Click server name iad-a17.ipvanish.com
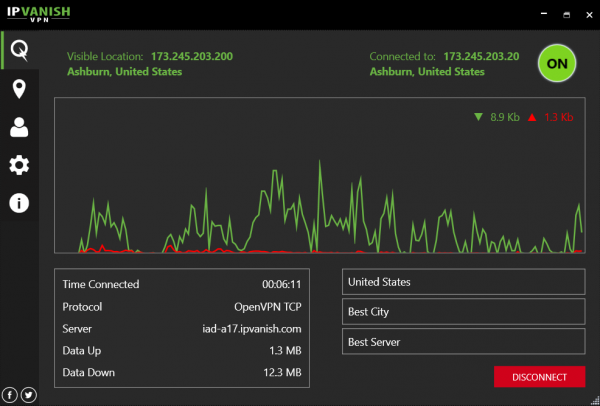 (x=252, y=329)
